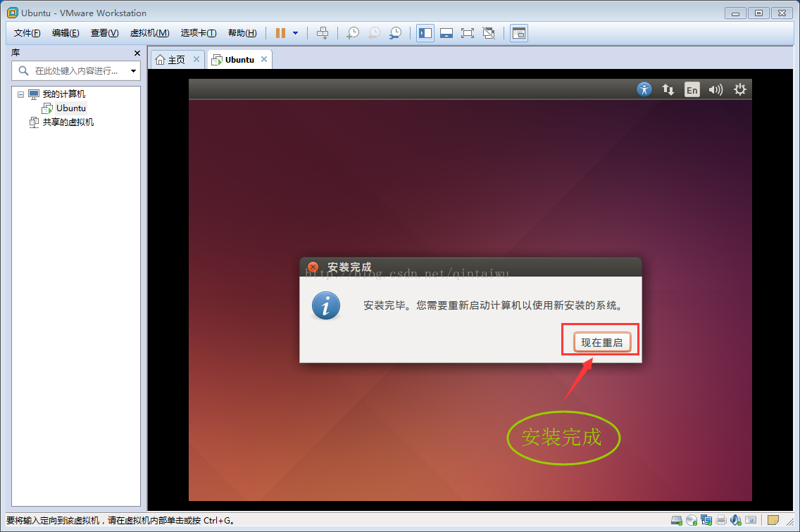Open the snapshot manager

click(395, 33)
